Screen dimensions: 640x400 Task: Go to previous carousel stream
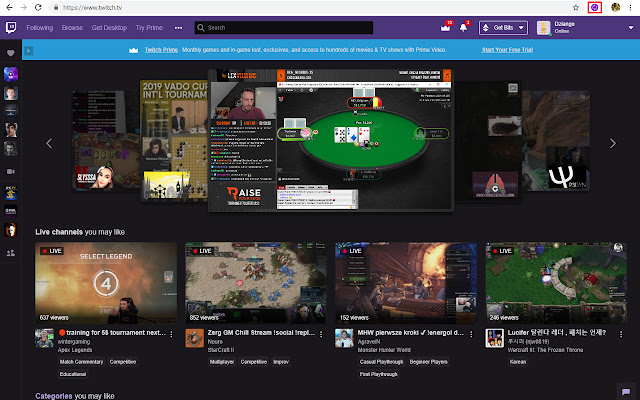49,143
